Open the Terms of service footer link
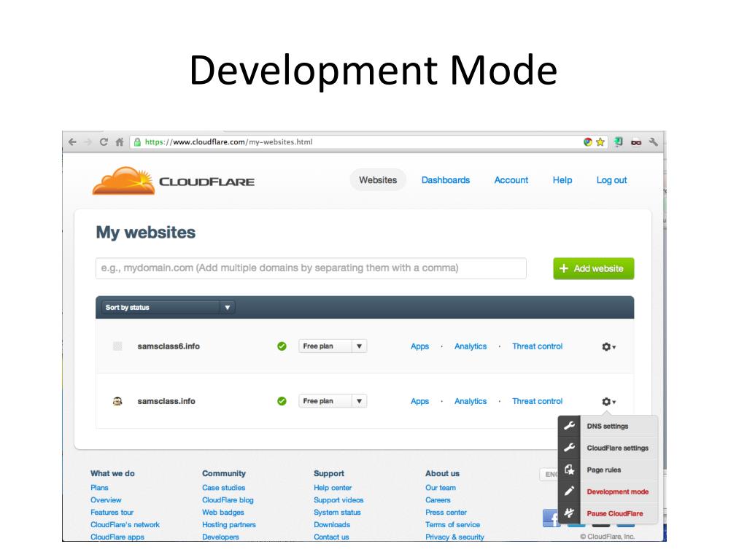The height and width of the screenshot is (560, 747). (x=452, y=525)
